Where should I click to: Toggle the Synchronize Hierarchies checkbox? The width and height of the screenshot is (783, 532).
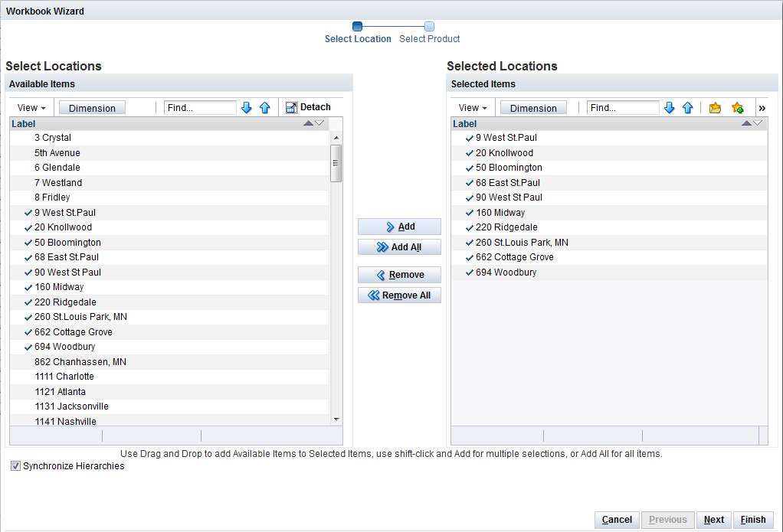16,466
